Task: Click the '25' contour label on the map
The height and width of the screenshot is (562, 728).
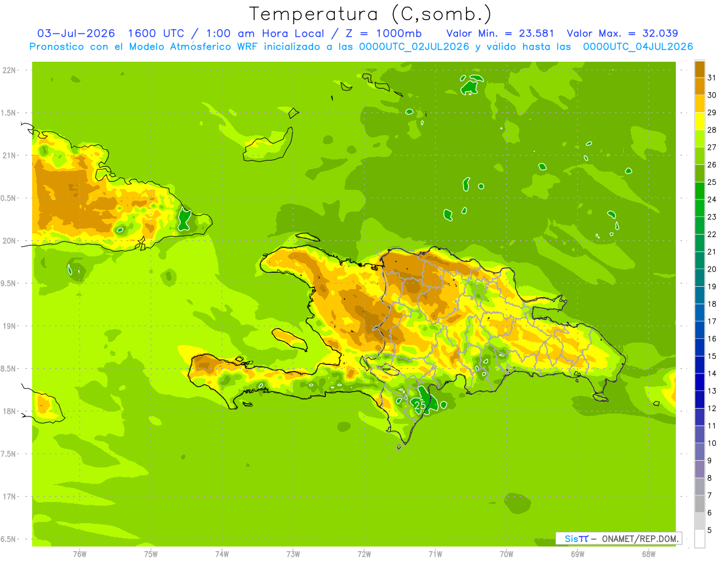Action: pyautogui.click(x=419, y=405)
